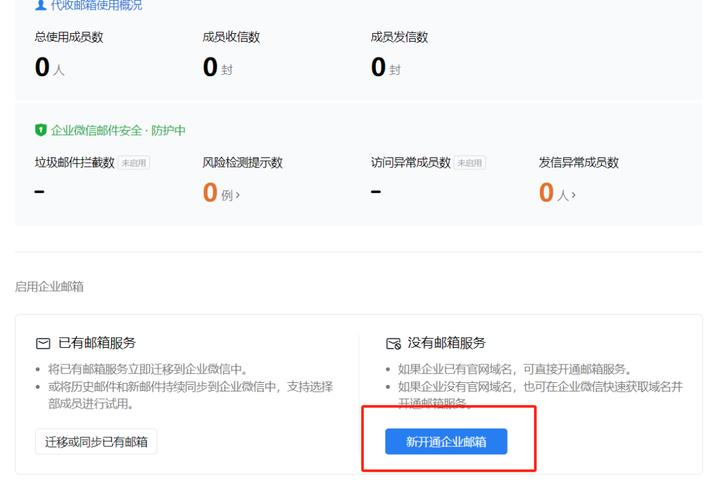Click the envelope icon beside 没有邮箱服务
The height and width of the screenshot is (500, 714).
click(x=393, y=343)
